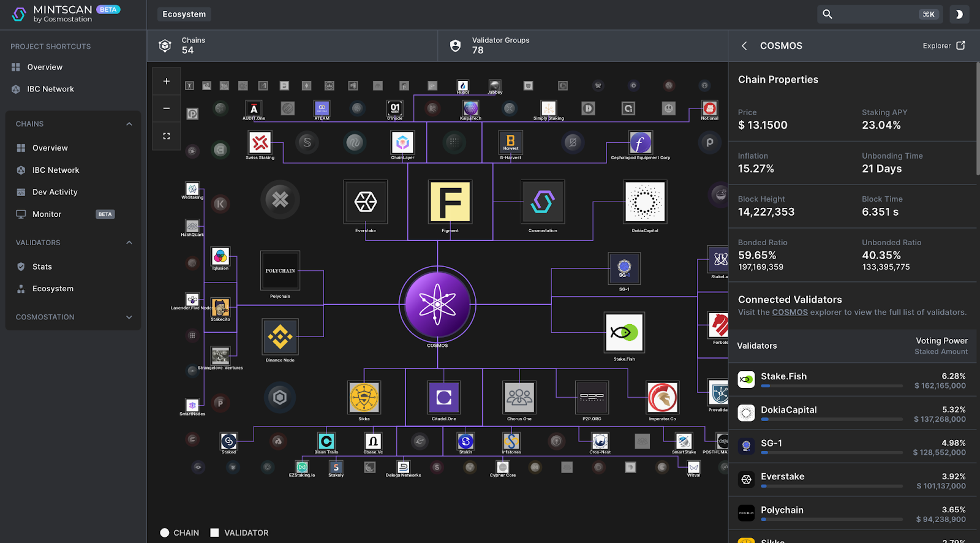Open the search field
Image resolution: width=980 pixels, height=543 pixels.
click(880, 14)
